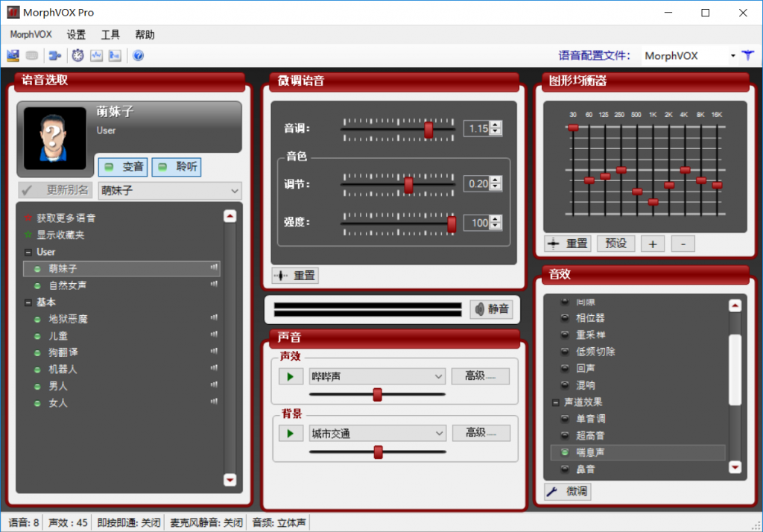
Task: Click the funnel icon beside voice profile
Action: coord(748,55)
